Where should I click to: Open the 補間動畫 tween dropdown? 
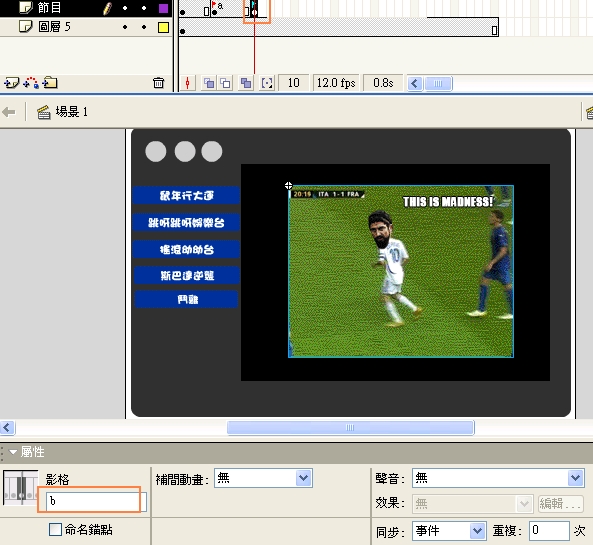click(263, 478)
